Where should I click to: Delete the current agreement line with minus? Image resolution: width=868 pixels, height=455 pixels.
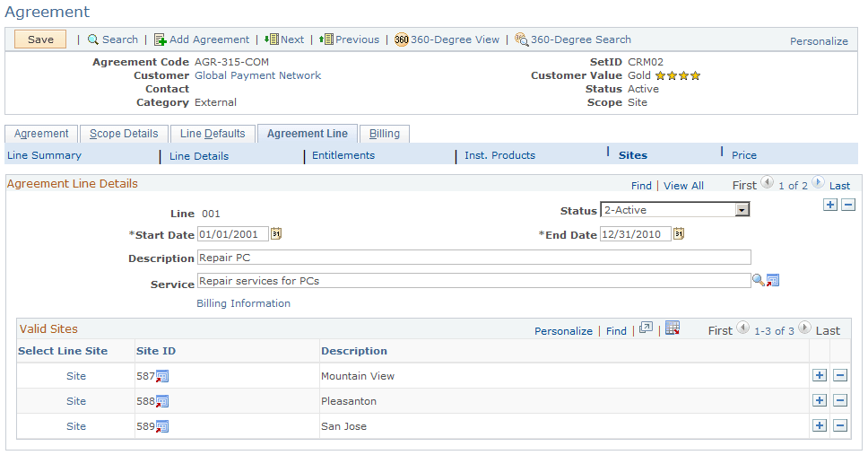848,205
